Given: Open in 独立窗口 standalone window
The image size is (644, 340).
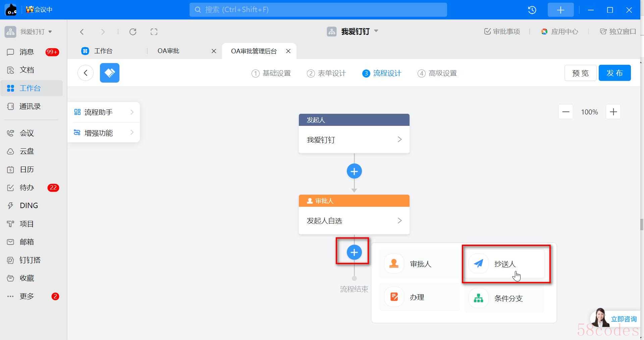Looking at the screenshot, I should pyautogui.click(x=618, y=32).
